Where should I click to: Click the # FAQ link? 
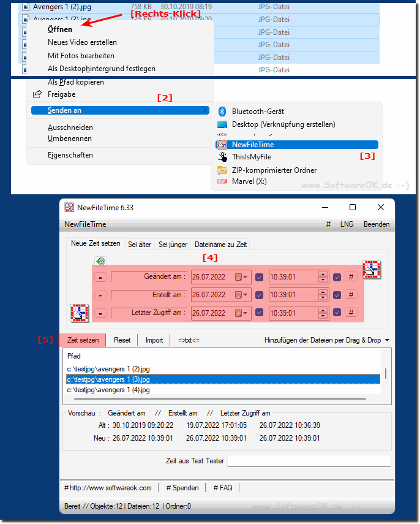point(223,488)
